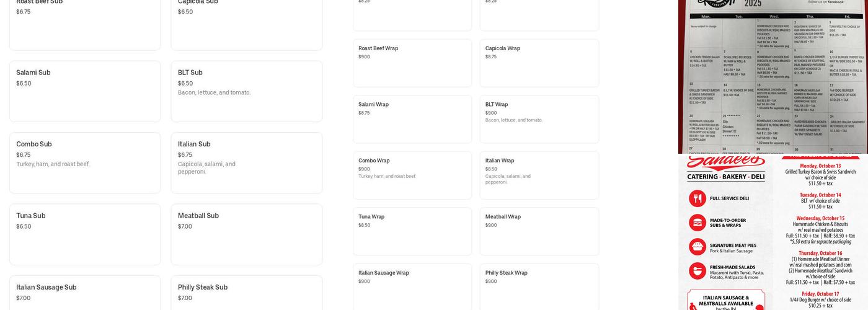The height and width of the screenshot is (310, 868).
Task: Open the monthly calendar menu photo
Action: click(773, 76)
